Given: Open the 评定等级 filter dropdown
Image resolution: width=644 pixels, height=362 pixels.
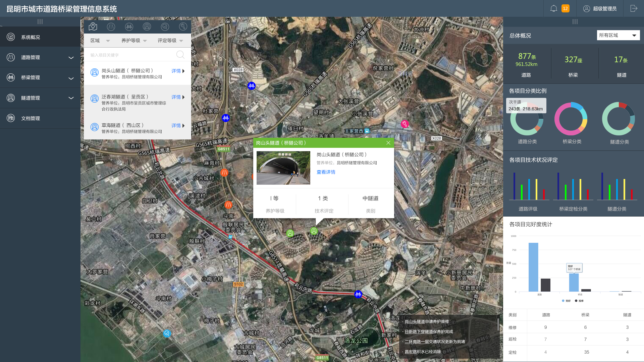Looking at the screenshot, I should click(170, 41).
